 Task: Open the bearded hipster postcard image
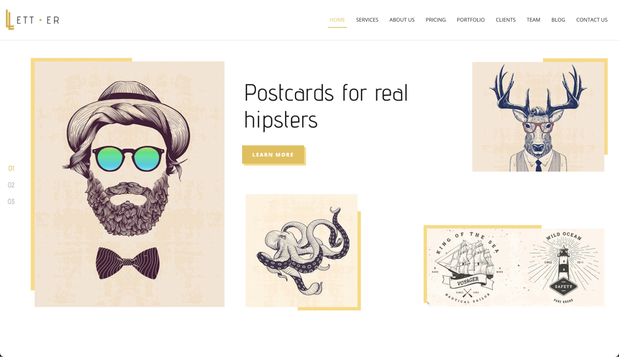(129, 184)
